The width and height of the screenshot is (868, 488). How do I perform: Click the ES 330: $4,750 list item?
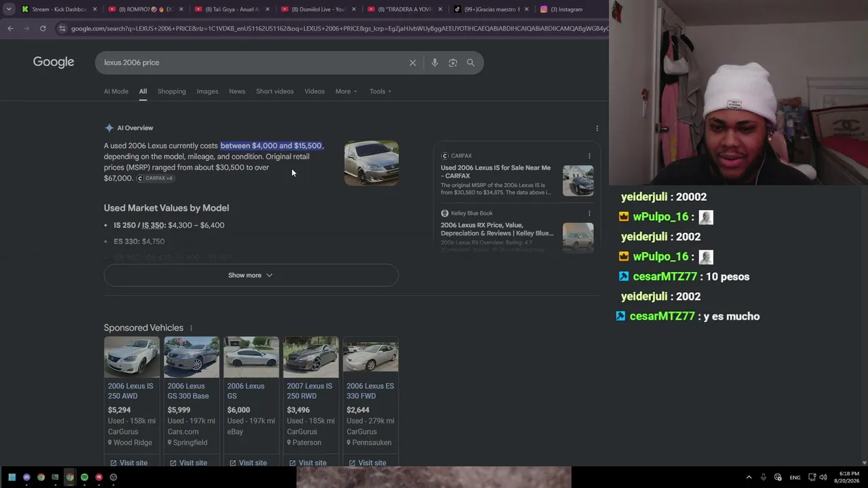(x=139, y=241)
